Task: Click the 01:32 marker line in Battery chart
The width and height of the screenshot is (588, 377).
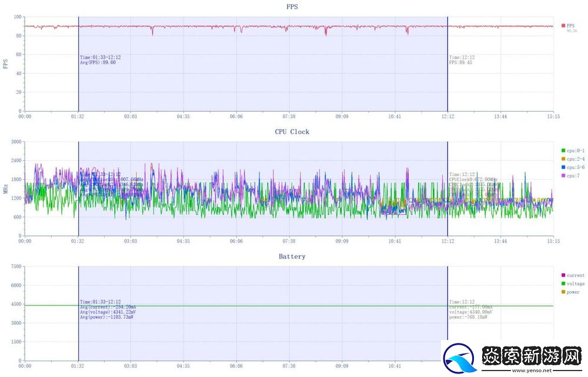Action: pyautogui.click(x=78, y=335)
